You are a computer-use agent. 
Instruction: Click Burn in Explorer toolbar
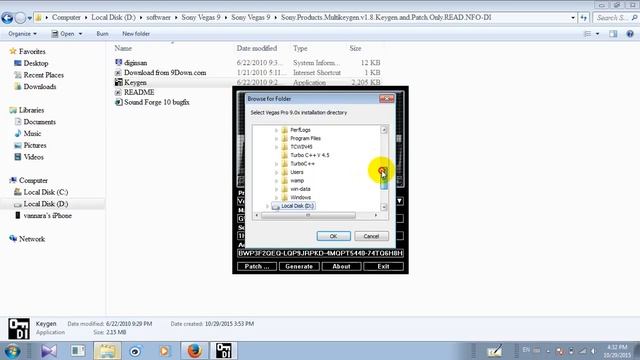point(102,33)
